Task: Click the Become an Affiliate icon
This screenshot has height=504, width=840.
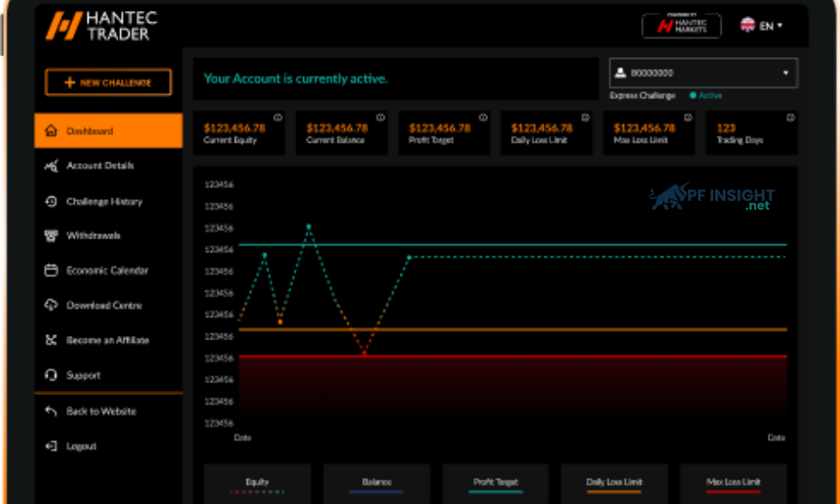Action: coord(51,340)
